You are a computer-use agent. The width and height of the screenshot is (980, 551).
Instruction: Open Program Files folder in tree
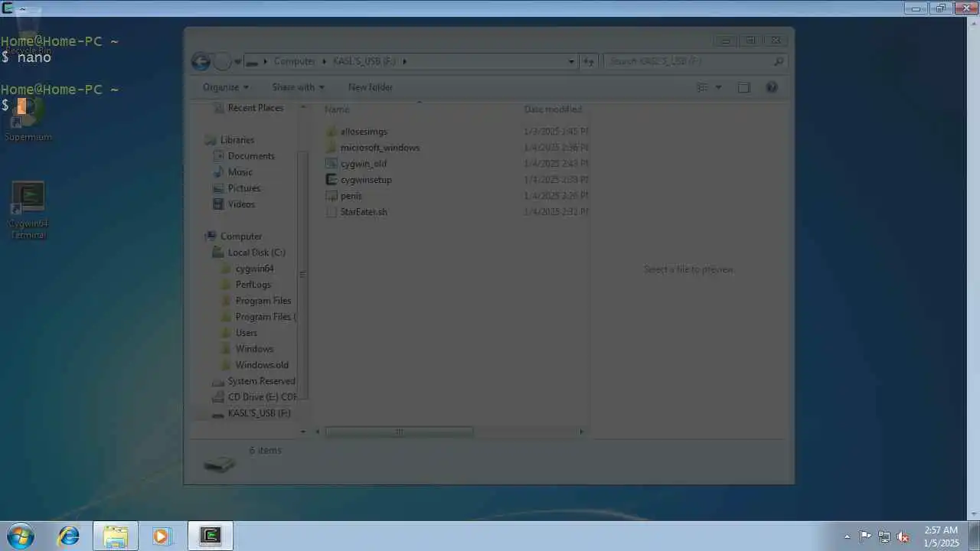[x=263, y=301]
